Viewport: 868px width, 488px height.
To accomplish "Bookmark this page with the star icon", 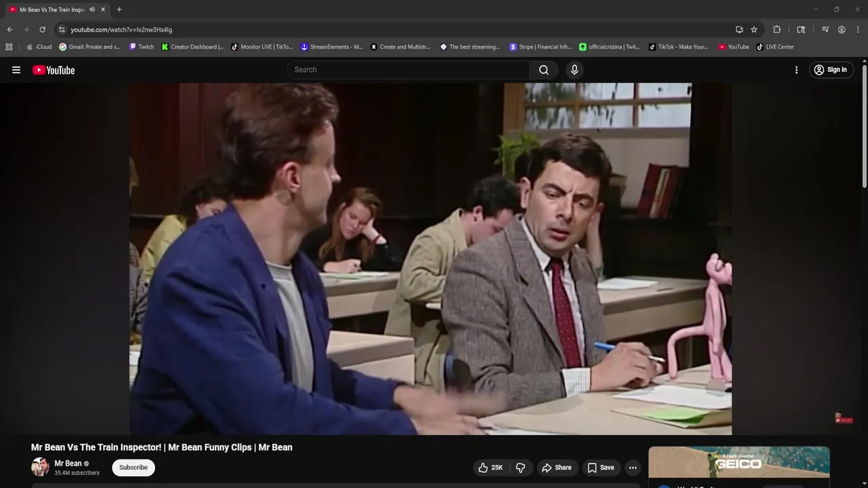I will pos(754,30).
